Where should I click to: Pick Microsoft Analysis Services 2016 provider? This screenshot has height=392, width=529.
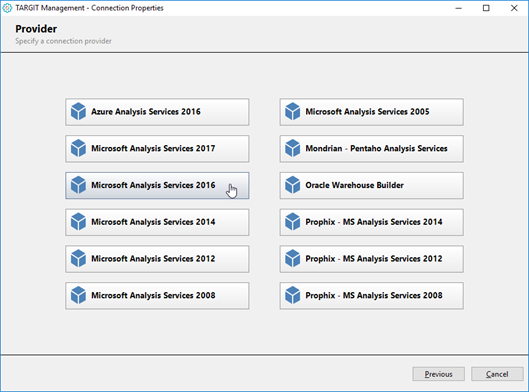(x=157, y=186)
